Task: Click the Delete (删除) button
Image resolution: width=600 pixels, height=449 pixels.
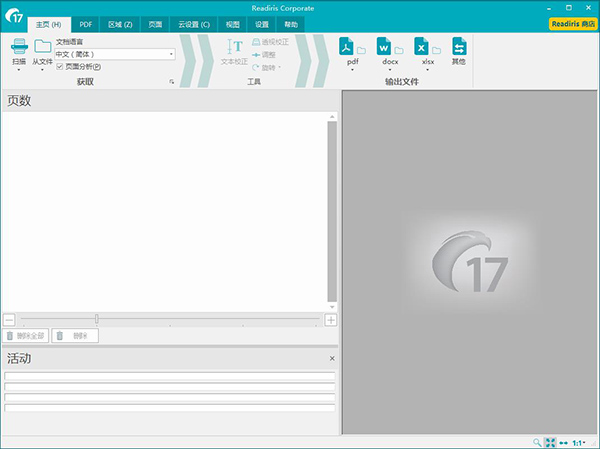Action: point(75,336)
